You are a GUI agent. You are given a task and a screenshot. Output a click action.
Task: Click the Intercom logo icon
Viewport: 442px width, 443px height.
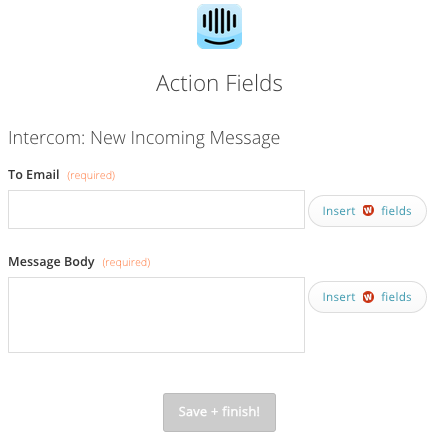tap(219, 26)
